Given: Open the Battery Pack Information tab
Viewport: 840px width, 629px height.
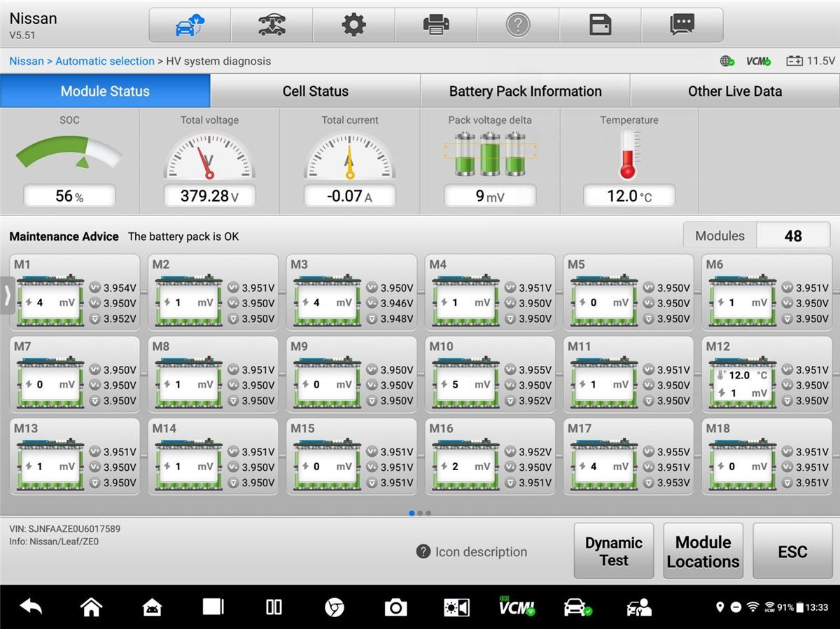Looking at the screenshot, I should [525, 91].
